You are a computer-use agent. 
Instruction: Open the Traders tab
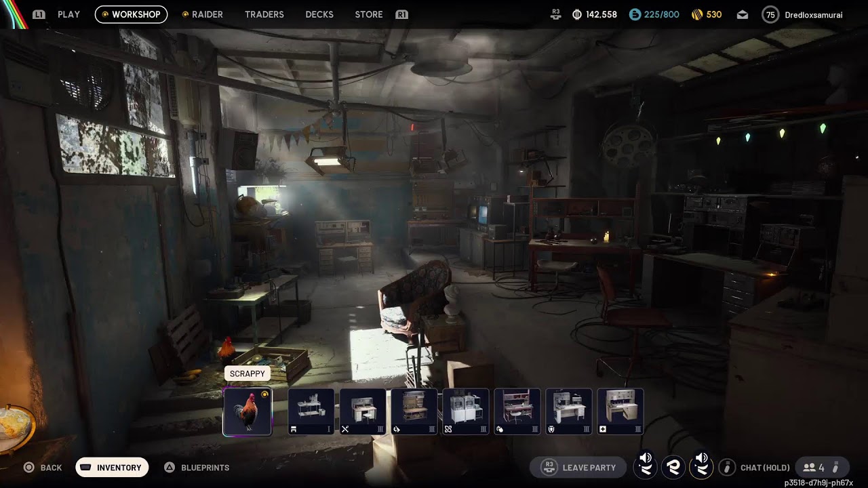point(264,14)
